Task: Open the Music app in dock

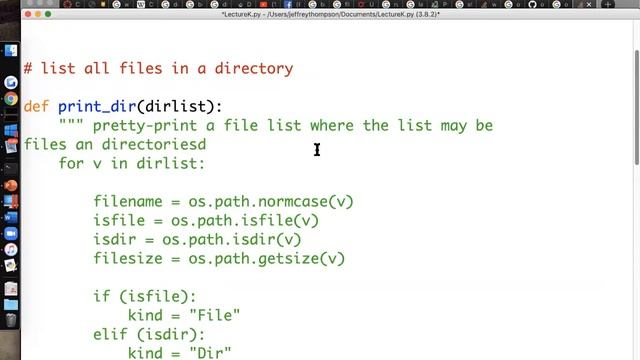Action: coord(11,249)
